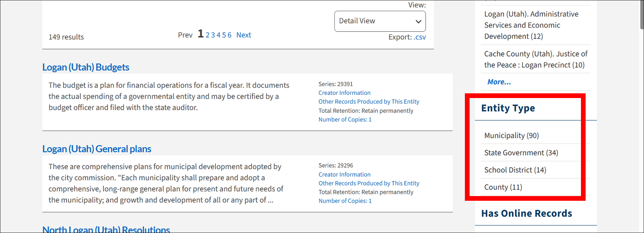Viewport: 644px width, 233px height.
Task: Open the Detail View dropdown
Action: coord(380,21)
